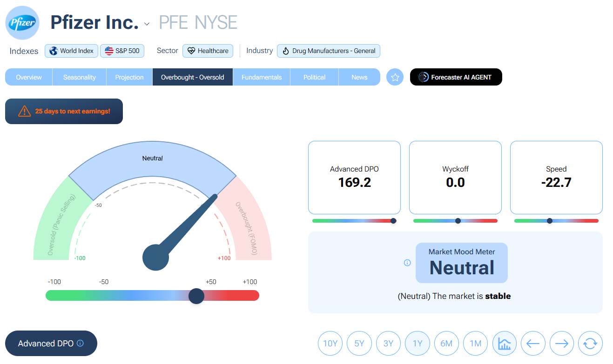This screenshot has height=364, width=613.
Task: Click the right arrow navigation icon
Action: point(562,344)
